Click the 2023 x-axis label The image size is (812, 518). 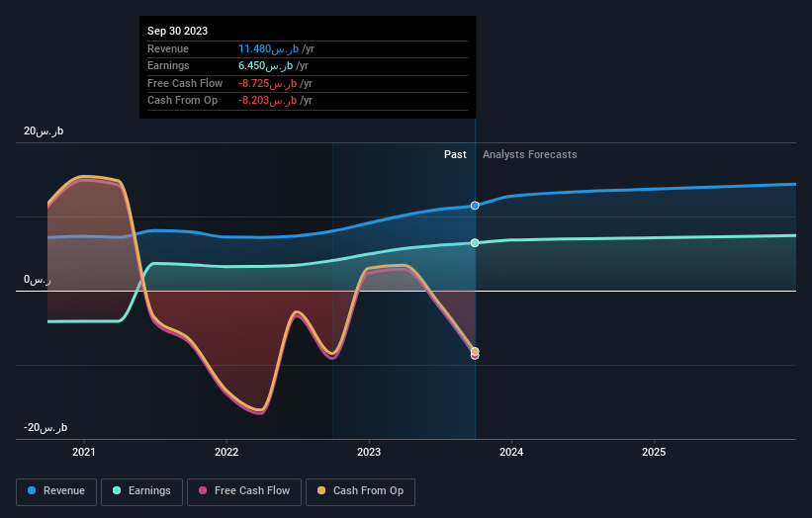[x=369, y=452]
